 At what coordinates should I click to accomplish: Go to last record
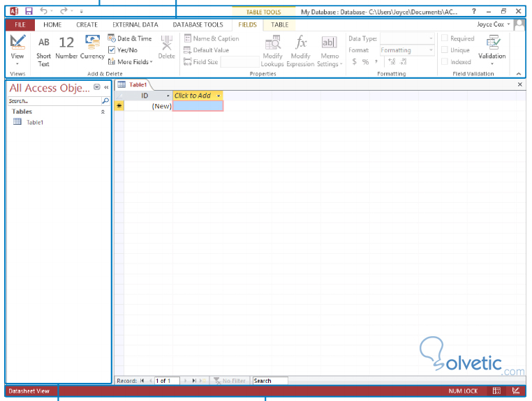pos(194,381)
